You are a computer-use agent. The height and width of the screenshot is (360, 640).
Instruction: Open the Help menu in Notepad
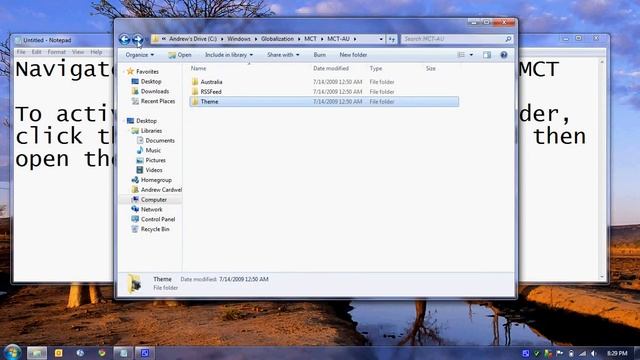(96, 52)
